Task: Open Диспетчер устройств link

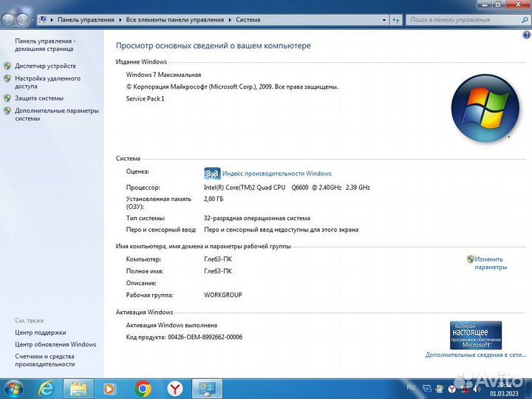Action: coord(45,66)
